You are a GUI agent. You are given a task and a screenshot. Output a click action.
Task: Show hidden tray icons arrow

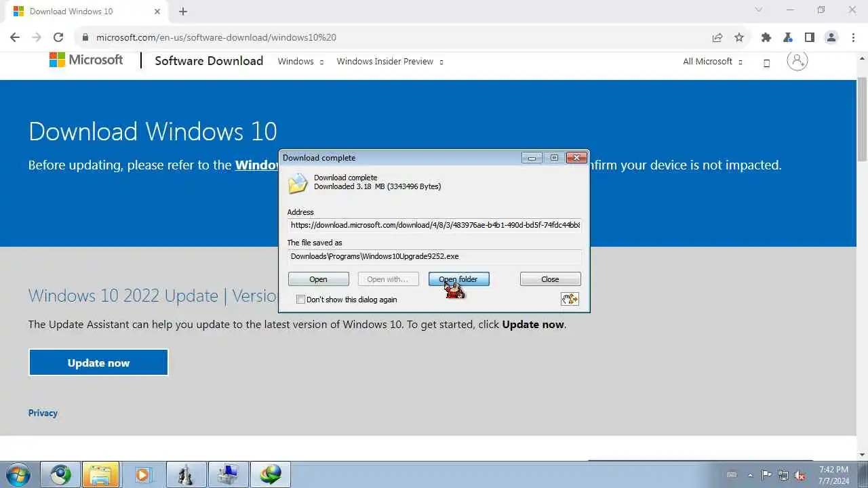tap(750, 475)
